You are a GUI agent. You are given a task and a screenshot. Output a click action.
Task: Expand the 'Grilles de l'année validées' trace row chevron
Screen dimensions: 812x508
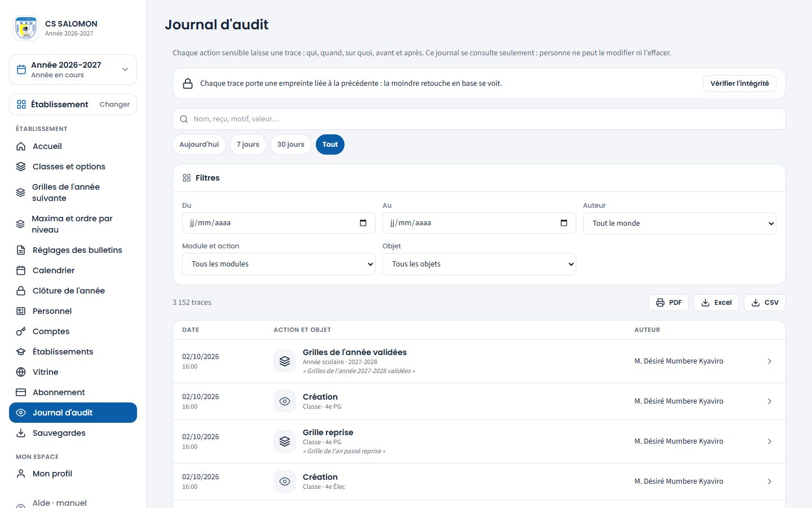point(770,361)
